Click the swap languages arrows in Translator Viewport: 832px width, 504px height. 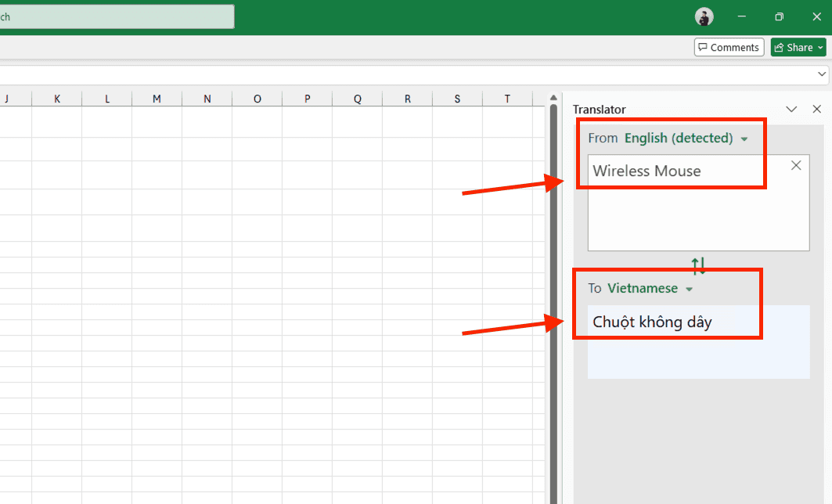(x=698, y=266)
